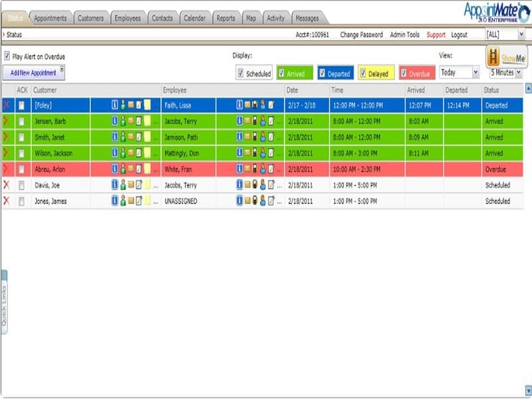Click the Change Password link
The image size is (532, 399).
tap(361, 35)
